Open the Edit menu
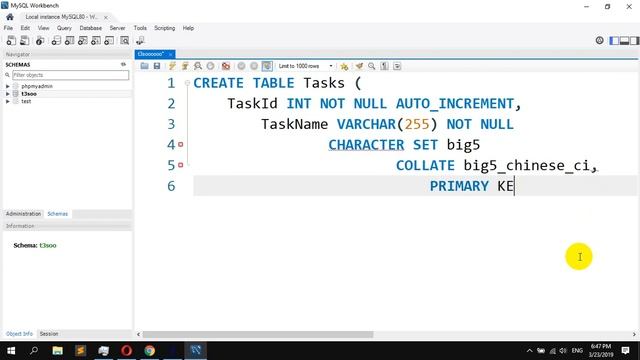The image size is (640, 360). tap(25, 28)
